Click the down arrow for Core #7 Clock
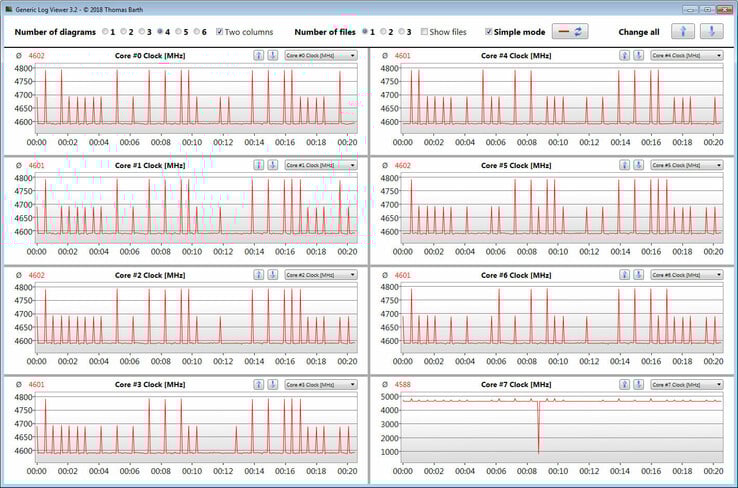Viewport: 738px width, 488px height. click(x=638, y=384)
